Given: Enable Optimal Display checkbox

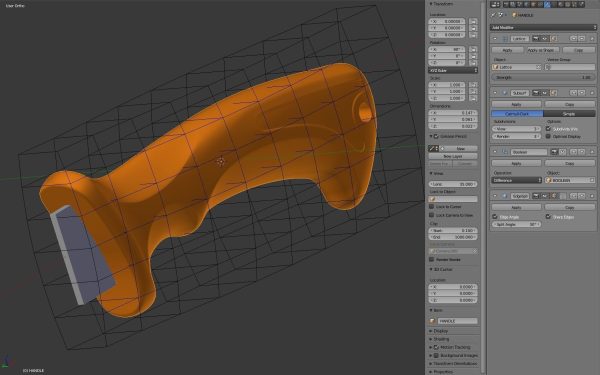Looking at the screenshot, I should 548,136.
